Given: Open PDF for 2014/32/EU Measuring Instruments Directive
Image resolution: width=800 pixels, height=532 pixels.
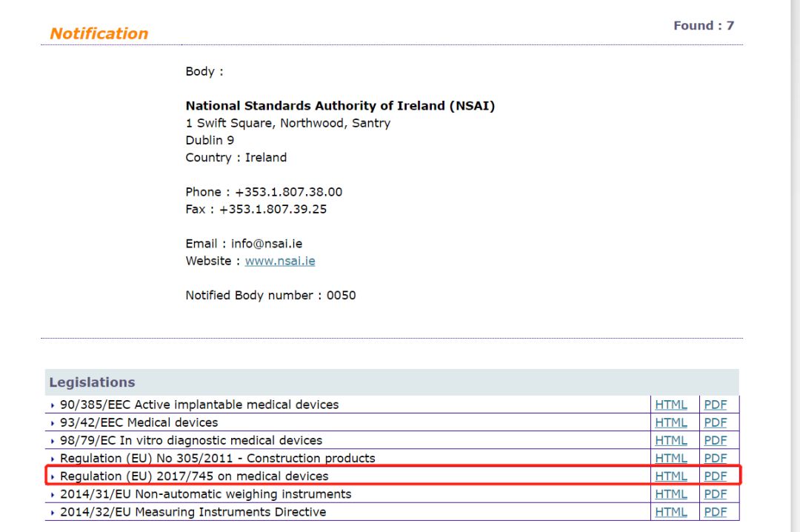Looking at the screenshot, I should tap(716, 512).
